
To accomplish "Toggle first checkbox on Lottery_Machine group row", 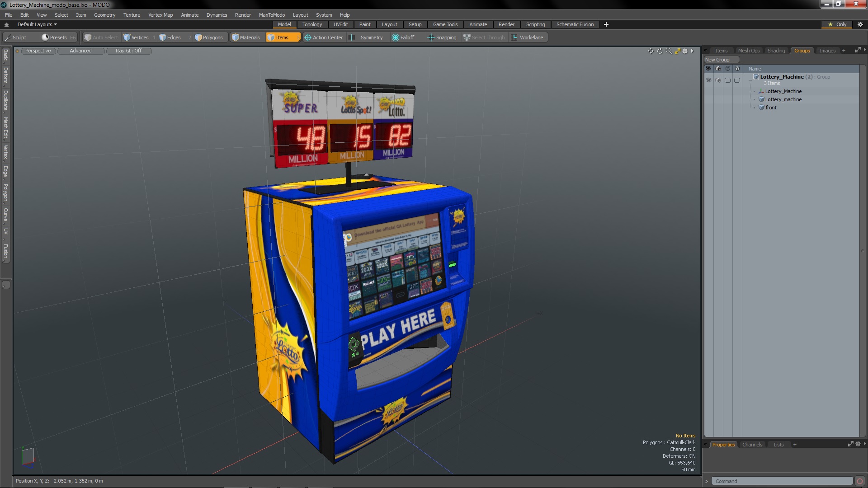I will (727, 80).
